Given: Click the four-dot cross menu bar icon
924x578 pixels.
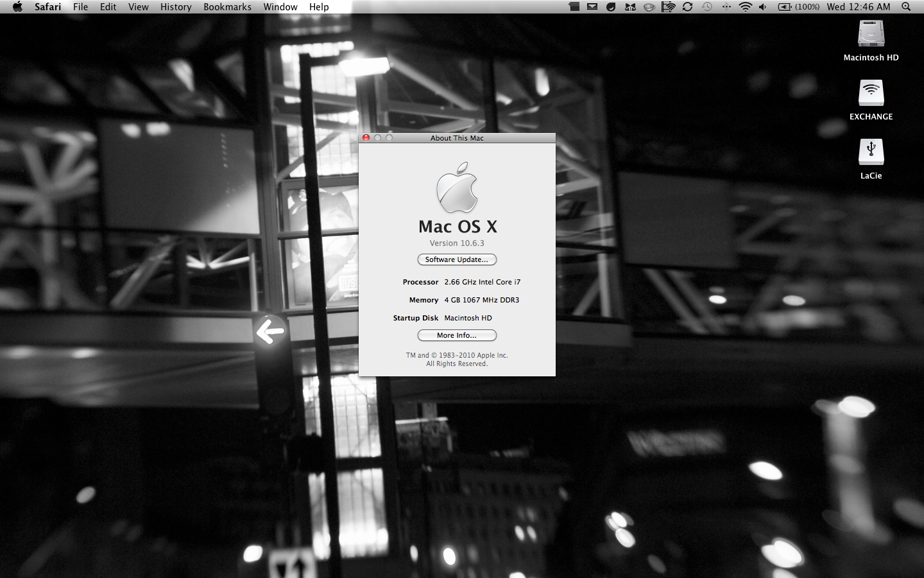Looking at the screenshot, I should [726, 6].
